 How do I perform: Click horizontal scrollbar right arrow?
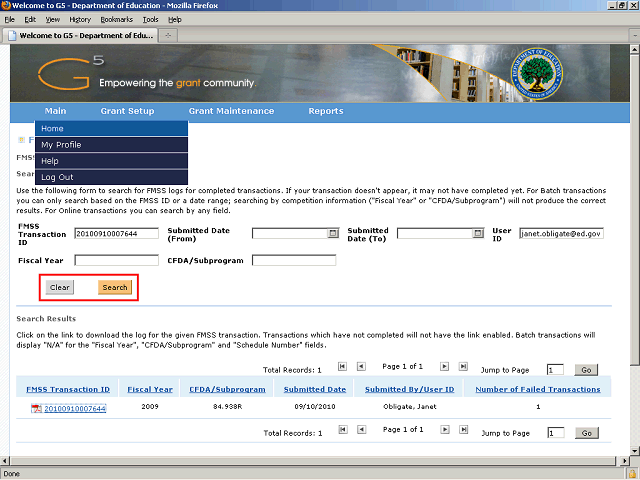click(x=624, y=461)
